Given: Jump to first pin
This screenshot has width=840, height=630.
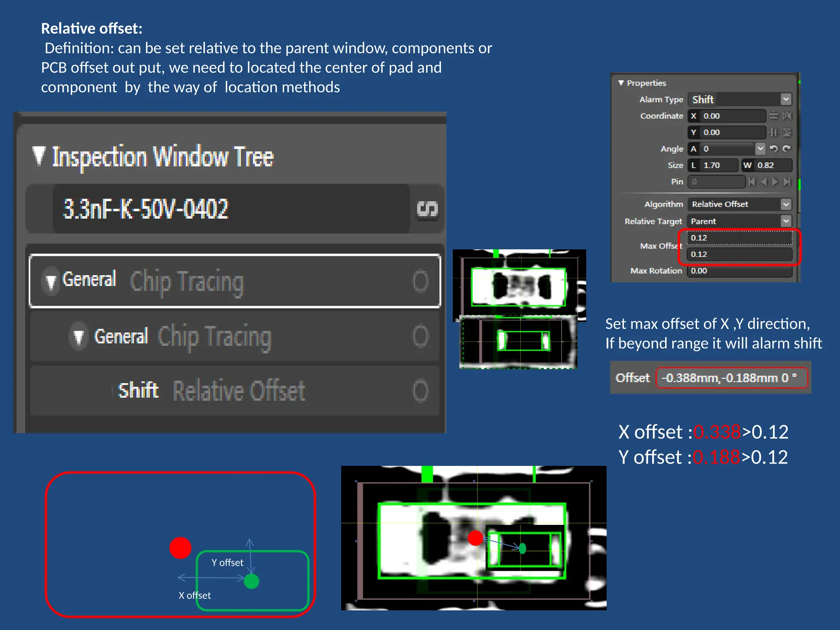Looking at the screenshot, I should [x=751, y=182].
